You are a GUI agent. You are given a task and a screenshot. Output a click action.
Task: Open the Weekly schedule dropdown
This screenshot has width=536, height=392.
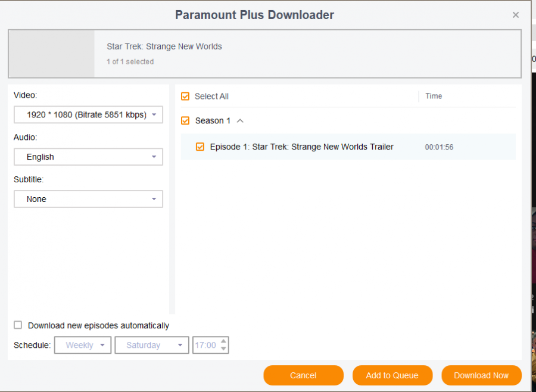[83, 345]
